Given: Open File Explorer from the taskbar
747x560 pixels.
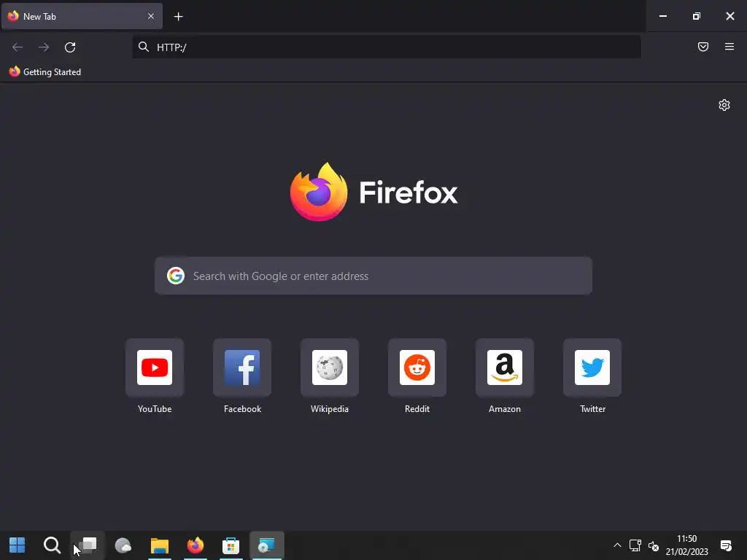Looking at the screenshot, I should (160, 545).
